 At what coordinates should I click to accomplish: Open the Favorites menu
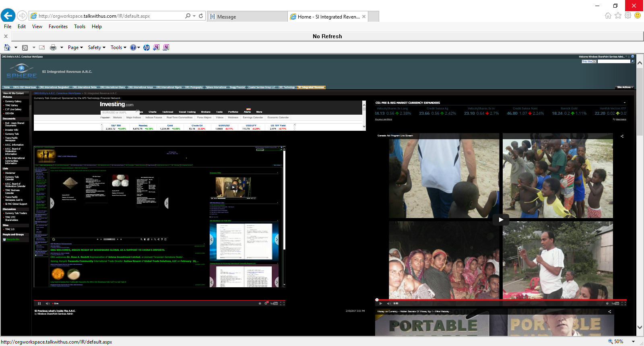[x=58, y=27]
